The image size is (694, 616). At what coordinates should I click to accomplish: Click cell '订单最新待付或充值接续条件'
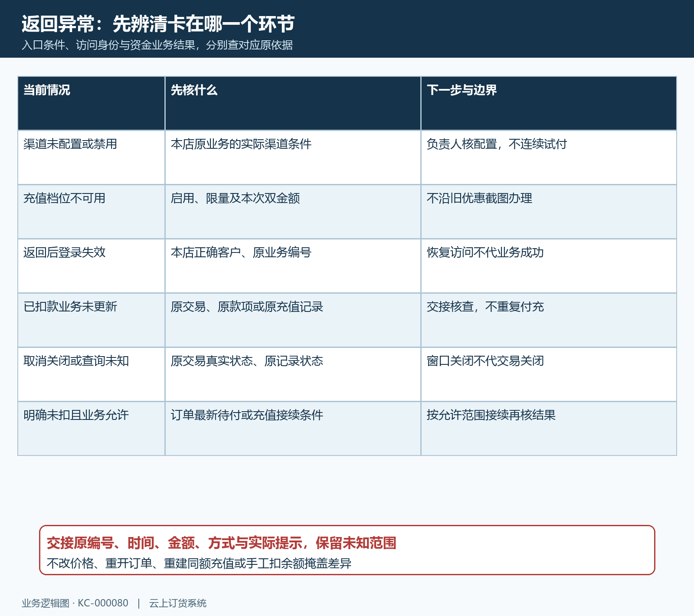[x=293, y=429]
